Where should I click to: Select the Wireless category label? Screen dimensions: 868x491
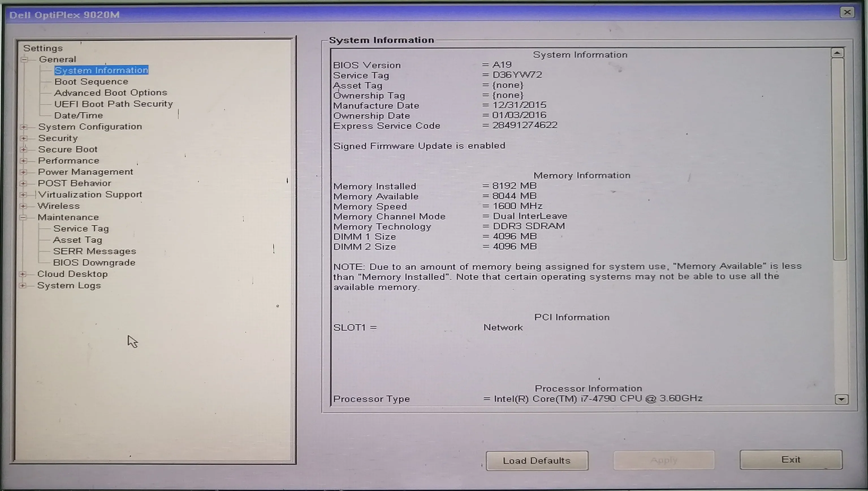(59, 206)
